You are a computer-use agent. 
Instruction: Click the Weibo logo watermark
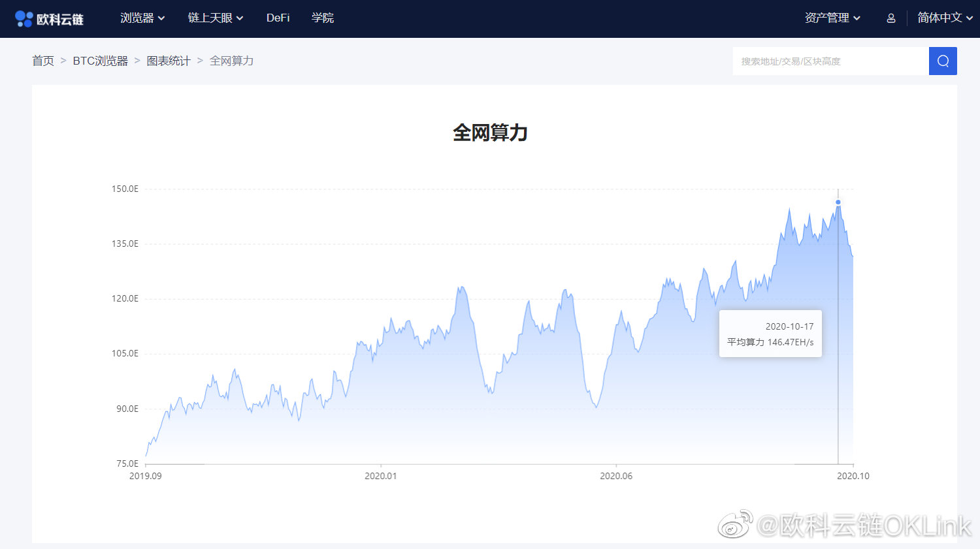735,525
